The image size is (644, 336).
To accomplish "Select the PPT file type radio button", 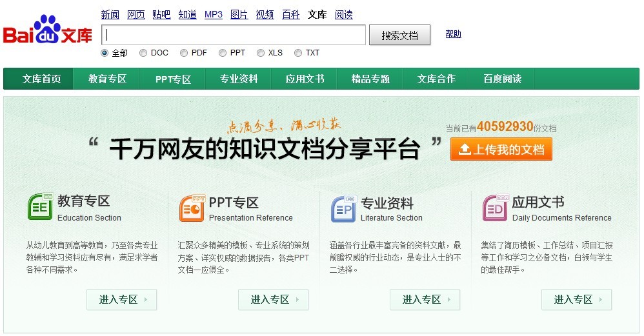I will pyautogui.click(x=223, y=53).
